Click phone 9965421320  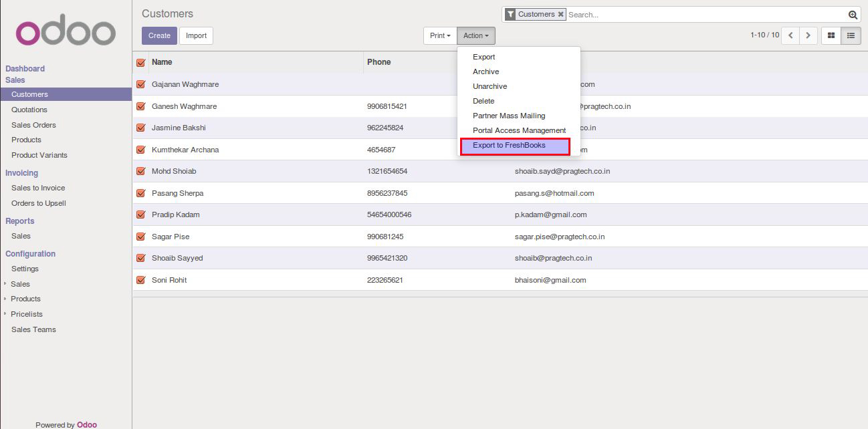coord(387,258)
